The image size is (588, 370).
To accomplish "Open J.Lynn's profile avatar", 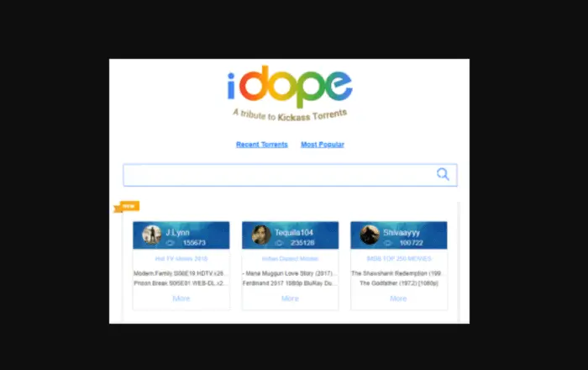I will click(x=152, y=235).
